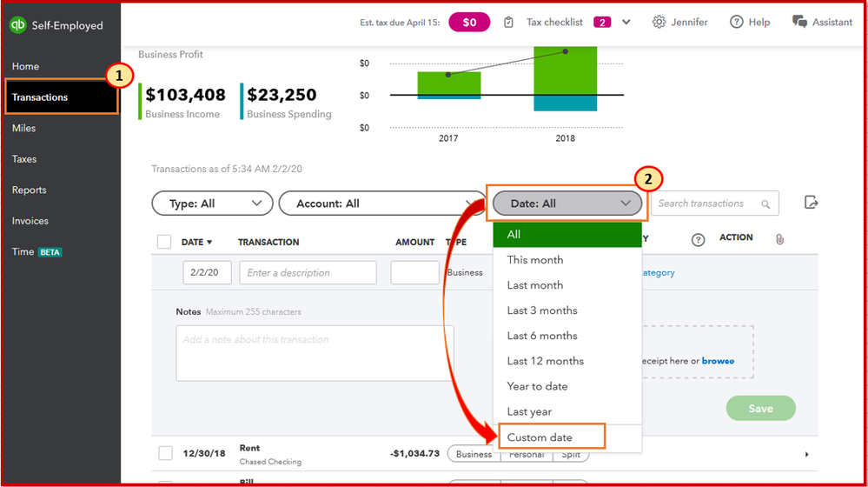Expand the Tax checklist chevron
Image resolution: width=868 pixels, height=487 pixels.
coord(626,22)
